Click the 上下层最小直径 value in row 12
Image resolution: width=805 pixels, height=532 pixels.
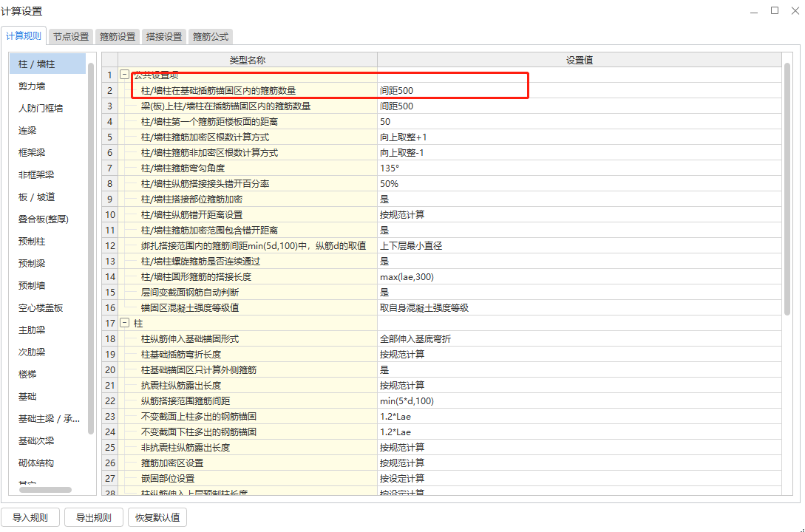coord(580,246)
